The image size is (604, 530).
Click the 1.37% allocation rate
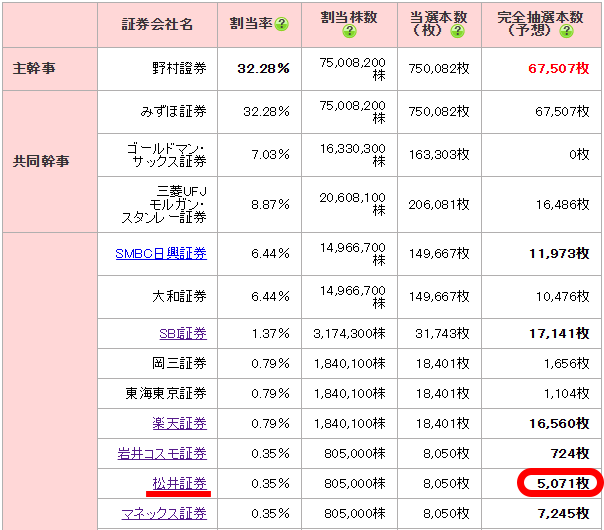point(270,334)
